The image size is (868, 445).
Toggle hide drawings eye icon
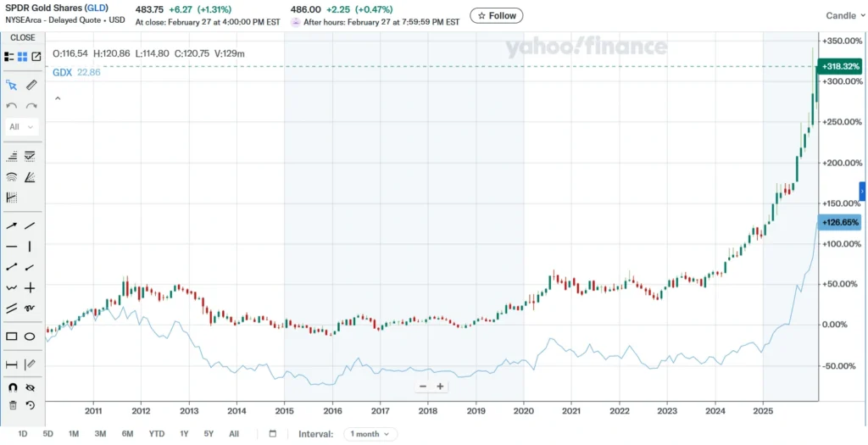(x=31, y=387)
